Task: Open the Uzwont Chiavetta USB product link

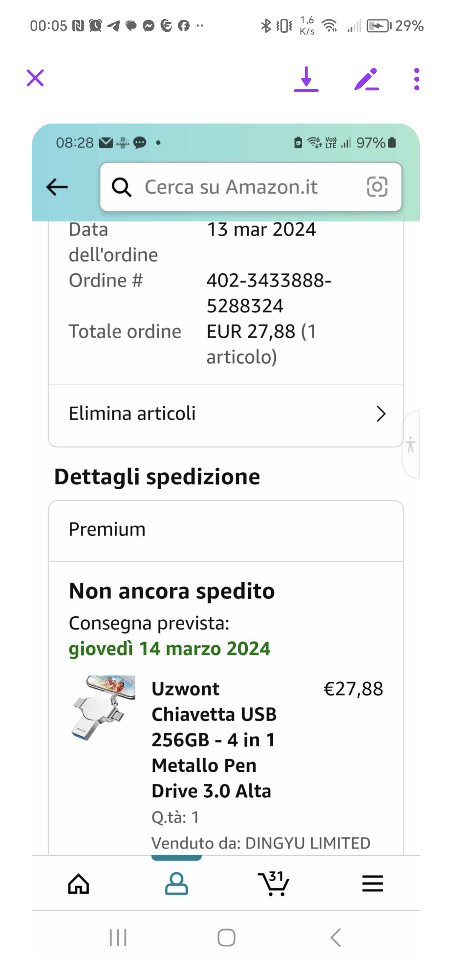Action: (214, 740)
